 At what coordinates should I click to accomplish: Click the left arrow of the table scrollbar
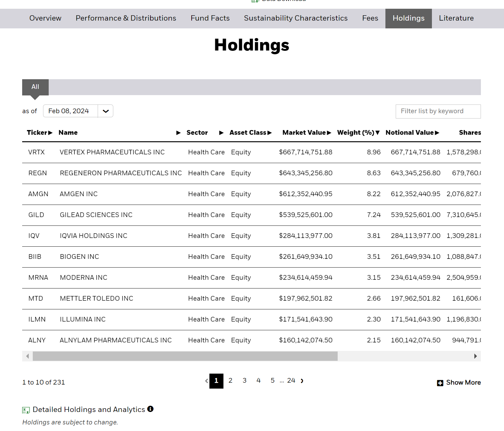27,356
